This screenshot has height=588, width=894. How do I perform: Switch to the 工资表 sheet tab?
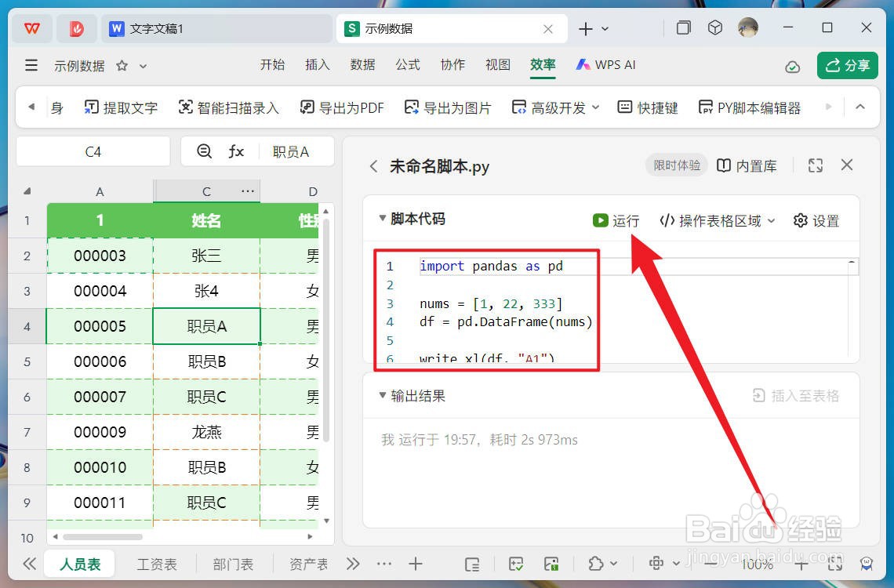pyautogui.click(x=156, y=564)
